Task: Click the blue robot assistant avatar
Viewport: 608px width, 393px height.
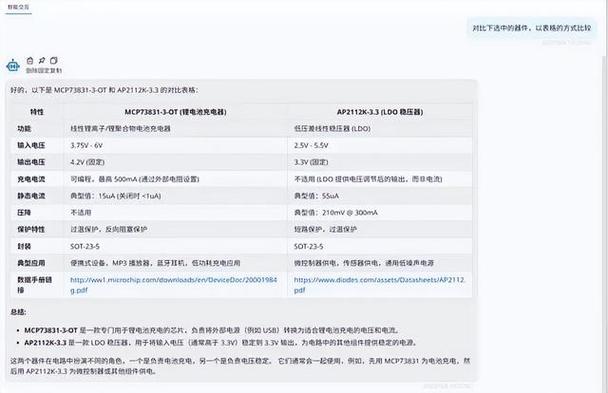Action: point(13,66)
